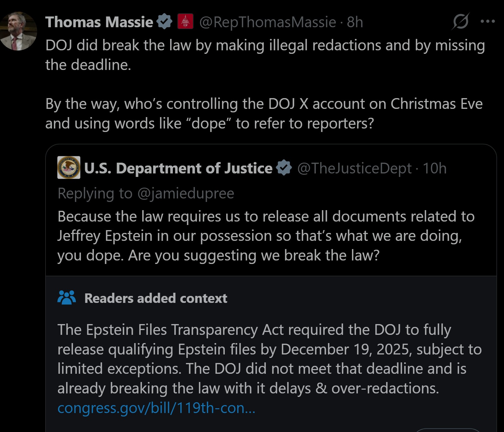The width and height of the screenshot is (504, 432).
Task: Open the @RepThomasMassie handle
Action: click(x=267, y=22)
